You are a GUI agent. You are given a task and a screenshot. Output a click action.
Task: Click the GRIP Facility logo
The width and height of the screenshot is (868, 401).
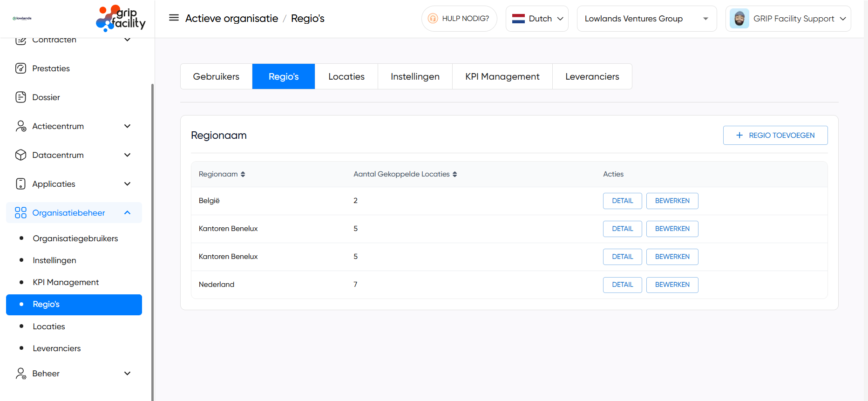coord(121,19)
